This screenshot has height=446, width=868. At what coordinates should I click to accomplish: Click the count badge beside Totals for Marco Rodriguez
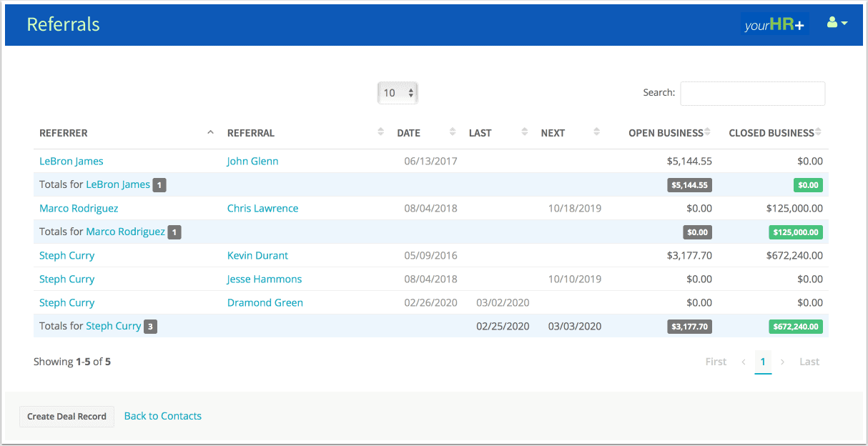[x=174, y=232]
